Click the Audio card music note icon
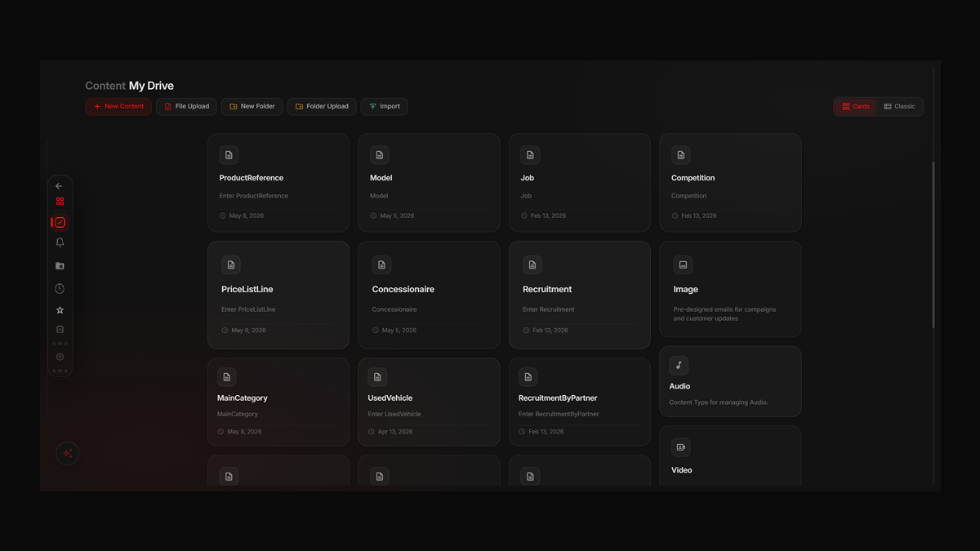 point(679,366)
